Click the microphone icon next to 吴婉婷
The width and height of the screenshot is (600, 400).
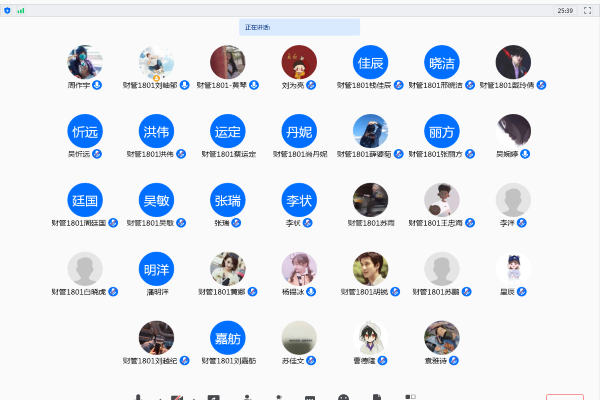525,154
